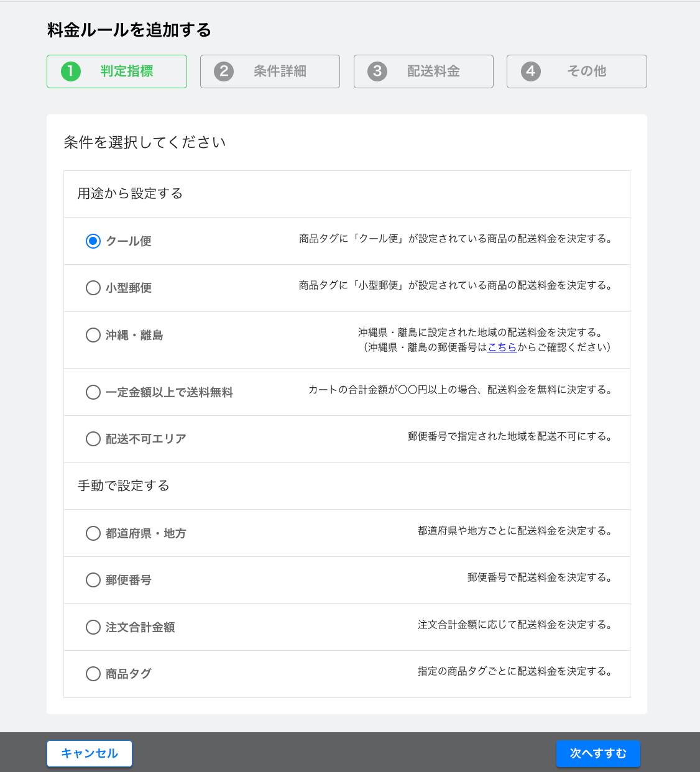Choose the 商品タグ radio button
The image size is (700, 772).
coord(93,674)
